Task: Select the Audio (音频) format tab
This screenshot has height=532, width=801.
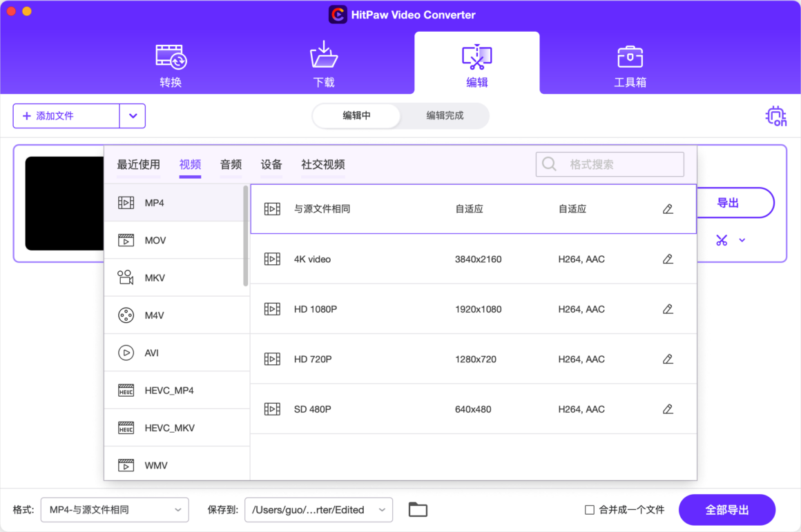Action: tap(231, 164)
